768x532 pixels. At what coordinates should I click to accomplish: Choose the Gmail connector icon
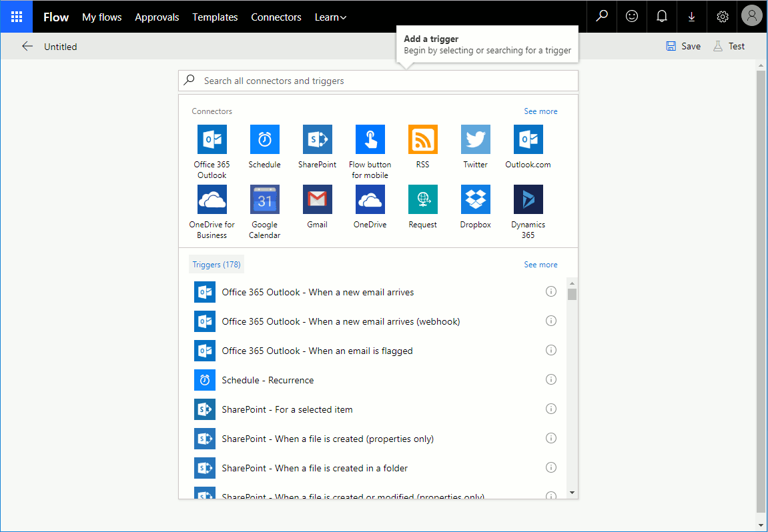[318, 199]
